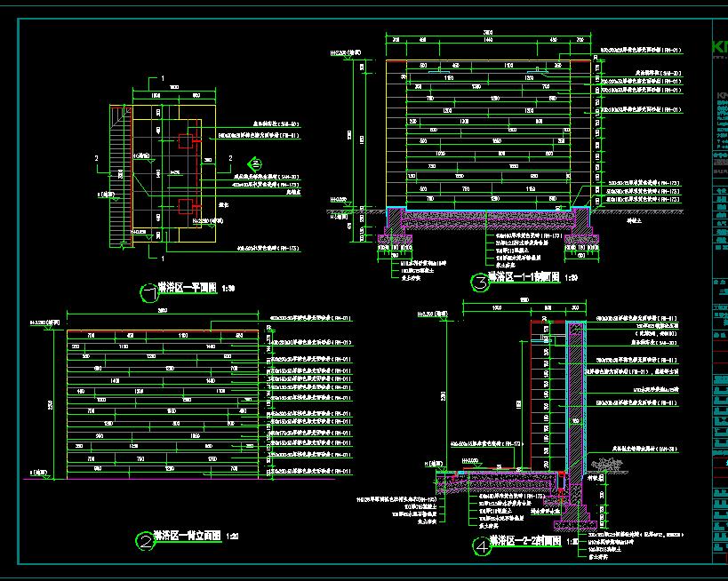Image resolution: width=728 pixels, height=581 pixels.
Task: Click the 淋浴区一2-2剖面图 drawing title
Action: point(525,541)
